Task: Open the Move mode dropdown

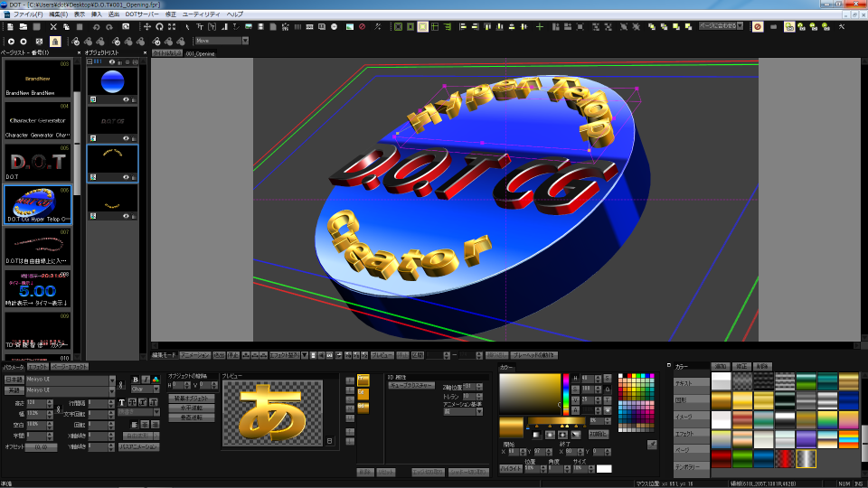Action: pyautogui.click(x=245, y=41)
